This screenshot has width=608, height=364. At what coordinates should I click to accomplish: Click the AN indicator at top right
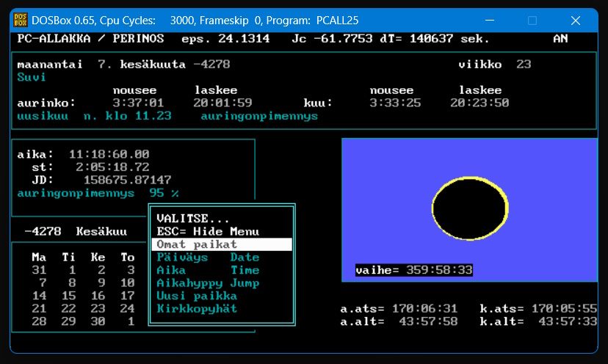click(x=560, y=38)
